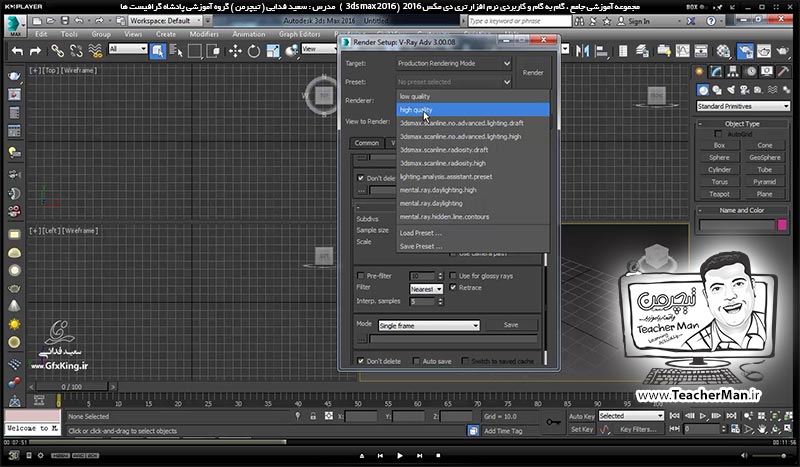Open the Material Editor icon
The height and width of the screenshot is (467, 800).
pyautogui.click(x=723, y=51)
